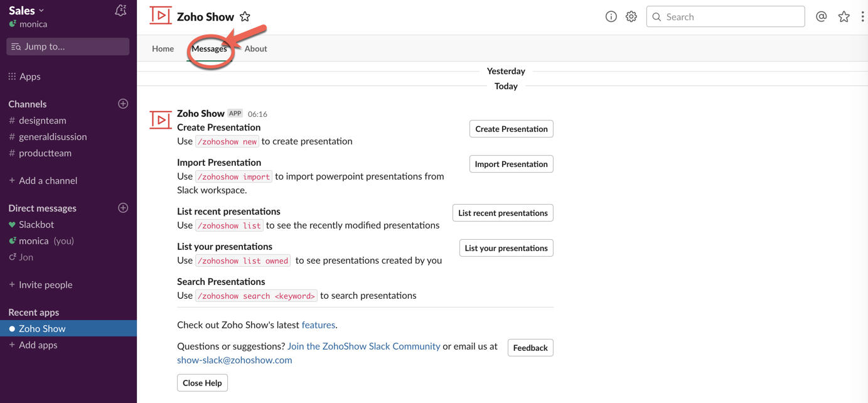Switch to the Home tab
The image size is (868, 403).
click(x=163, y=48)
